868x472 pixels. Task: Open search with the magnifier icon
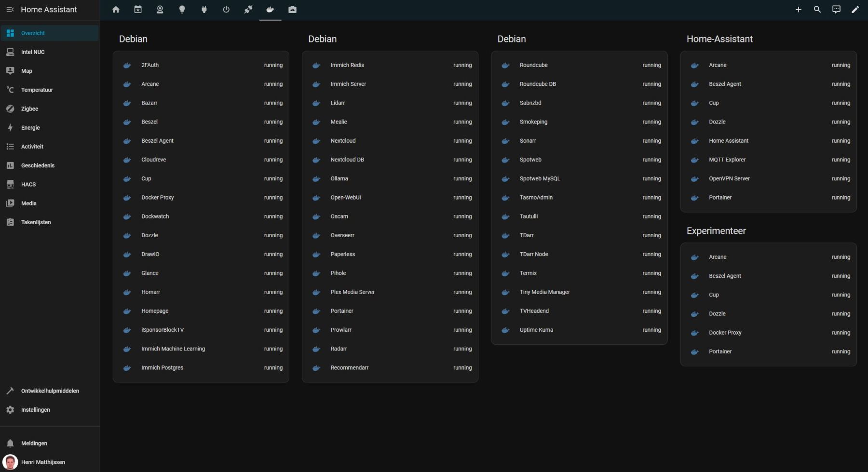pos(817,10)
